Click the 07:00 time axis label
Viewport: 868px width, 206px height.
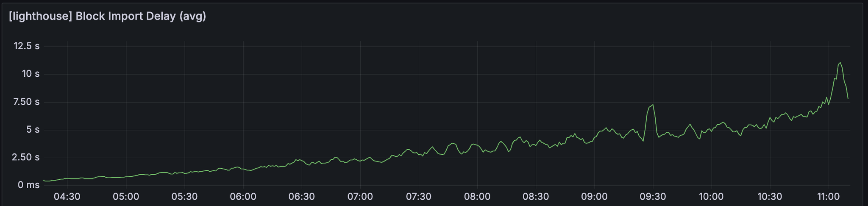pyautogui.click(x=360, y=197)
